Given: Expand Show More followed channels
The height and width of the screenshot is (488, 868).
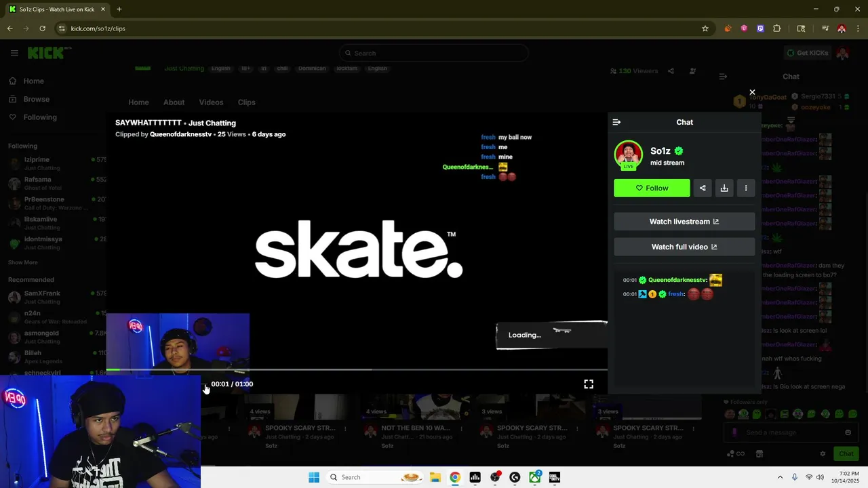Looking at the screenshot, I should pos(23,262).
